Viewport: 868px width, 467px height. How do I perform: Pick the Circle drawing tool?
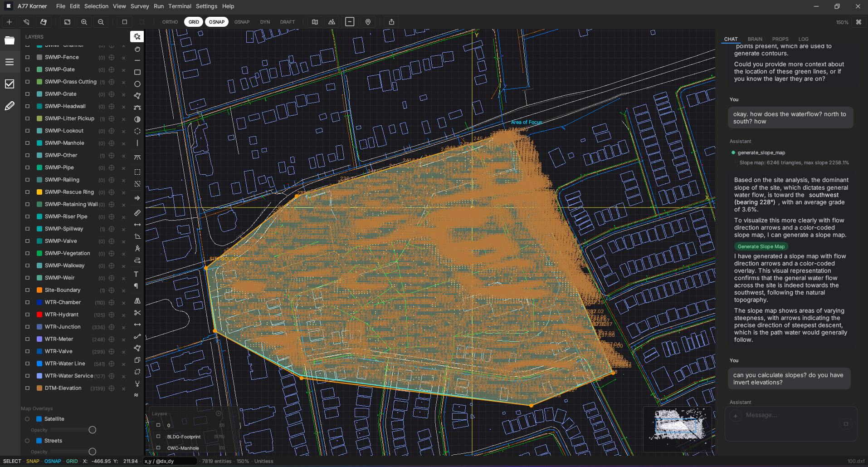coord(137,84)
